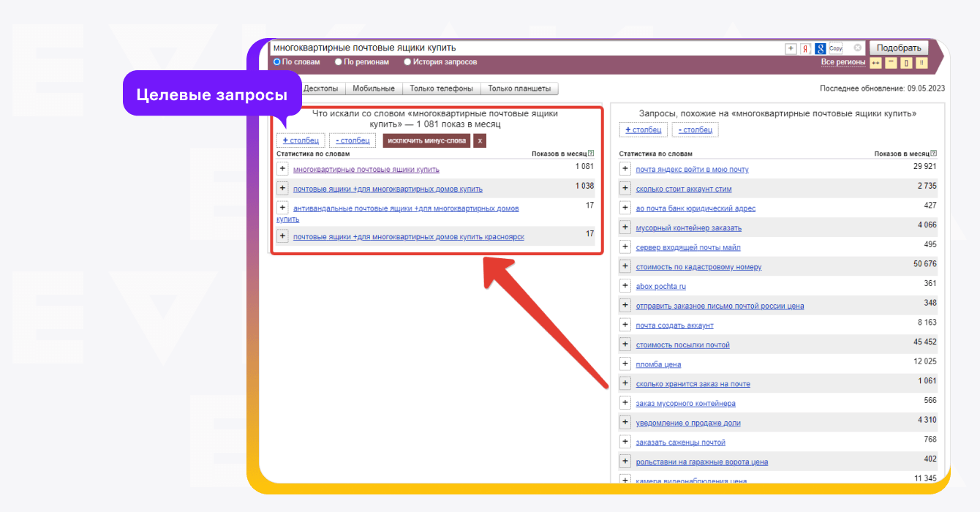Click the yellow '++' operator button

point(875,63)
